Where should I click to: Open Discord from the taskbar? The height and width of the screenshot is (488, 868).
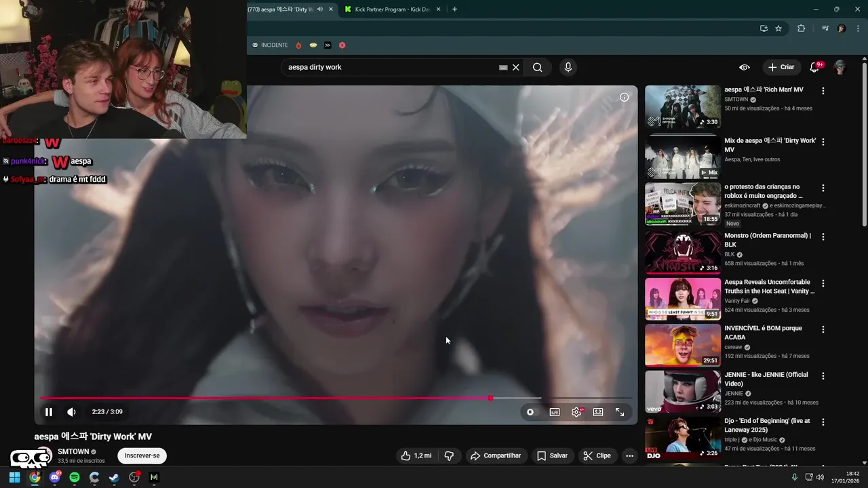pyautogui.click(x=55, y=477)
